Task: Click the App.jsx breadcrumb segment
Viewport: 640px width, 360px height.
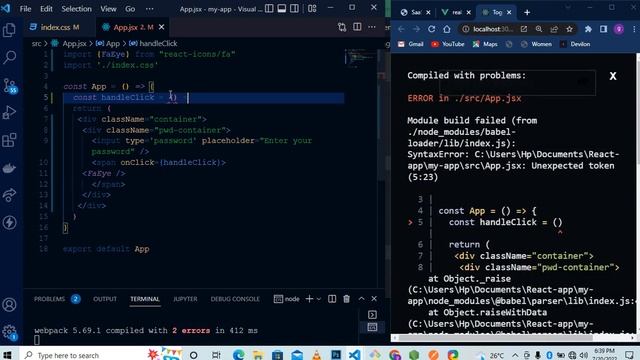Action: coord(74,43)
